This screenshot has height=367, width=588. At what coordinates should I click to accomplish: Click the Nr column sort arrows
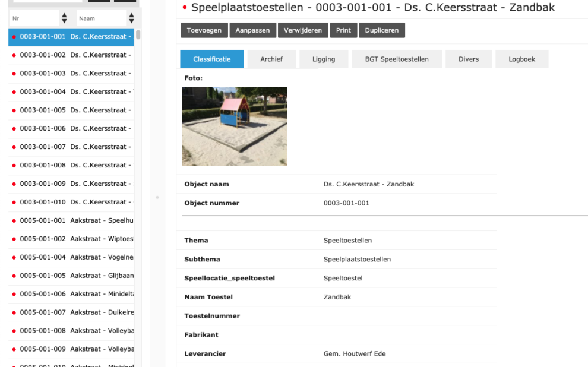coord(64,18)
